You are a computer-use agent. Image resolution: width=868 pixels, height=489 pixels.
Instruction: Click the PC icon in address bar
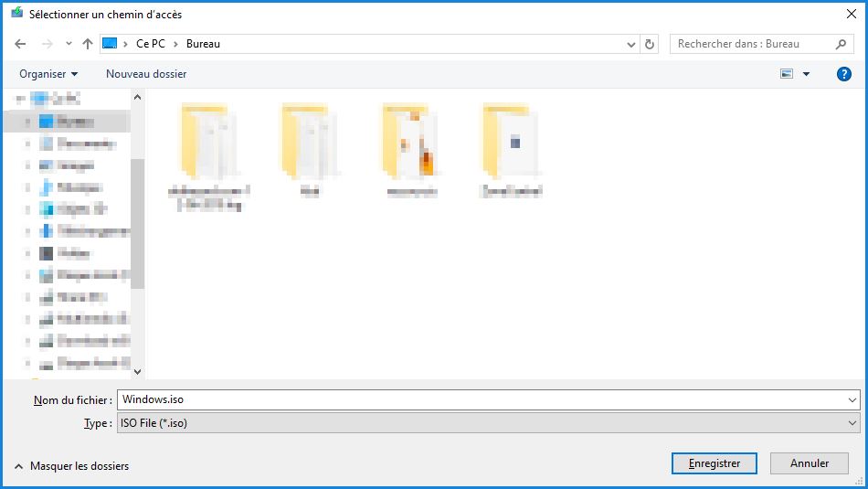[x=111, y=44]
